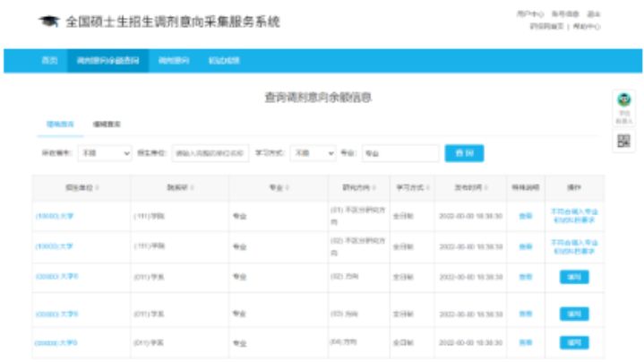Click the blue 查询 search button
The height and width of the screenshot is (362, 644).
click(464, 153)
